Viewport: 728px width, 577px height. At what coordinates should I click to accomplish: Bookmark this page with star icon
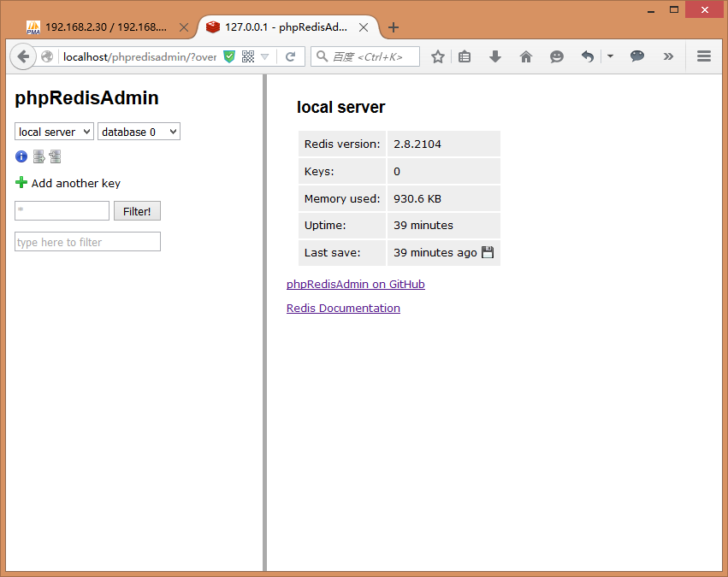coord(437,56)
